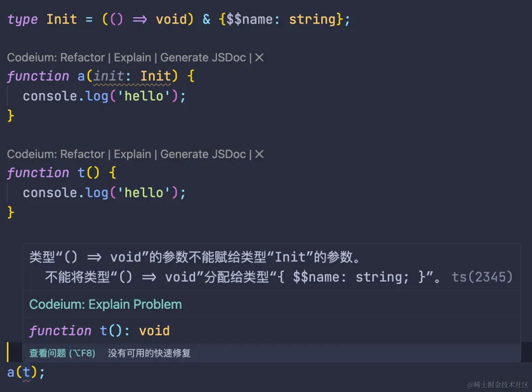Click Codeium: Explain Problem in hover popup
Image resolution: width=532 pixels, height=392 pixels.
(105, 304)
